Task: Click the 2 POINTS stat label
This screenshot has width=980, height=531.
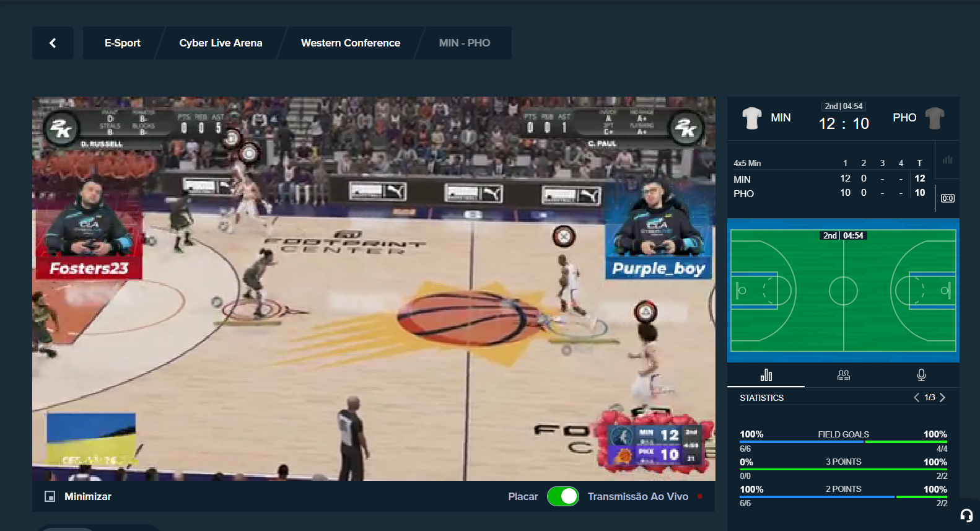Action: tap(843, 489)
